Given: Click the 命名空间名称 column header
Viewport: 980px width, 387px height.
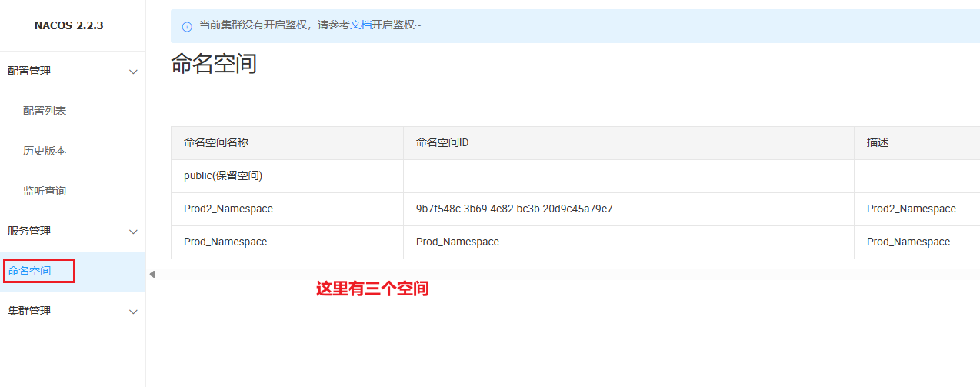Looking at the screenshot, I should (x=287, y=143).
